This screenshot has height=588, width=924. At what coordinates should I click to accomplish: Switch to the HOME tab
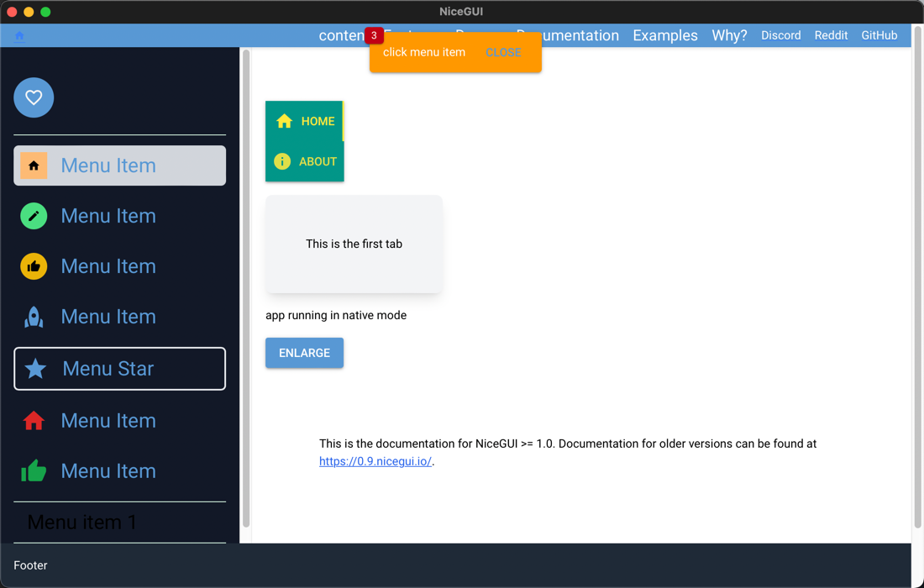(x=304, y=121)
